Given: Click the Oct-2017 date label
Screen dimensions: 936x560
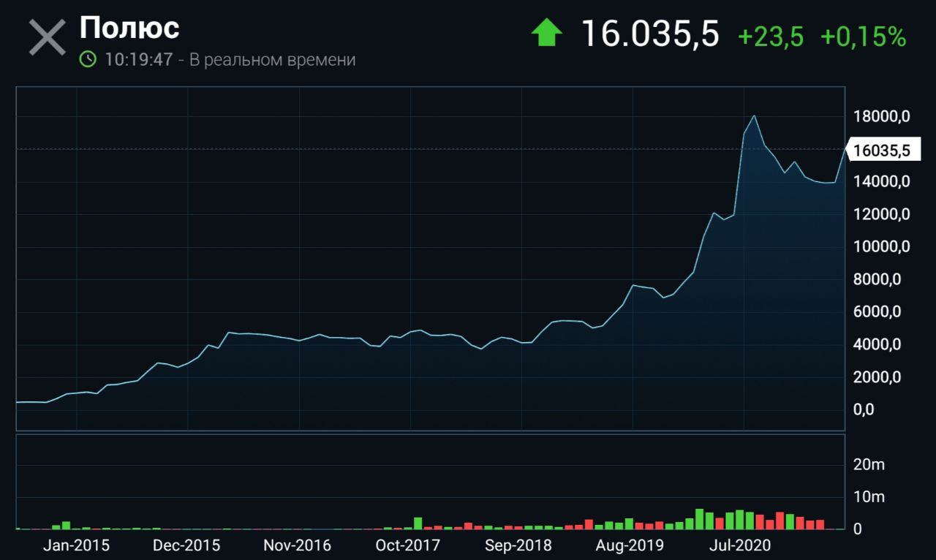Looking at the screenshot, I should point(408,545).
